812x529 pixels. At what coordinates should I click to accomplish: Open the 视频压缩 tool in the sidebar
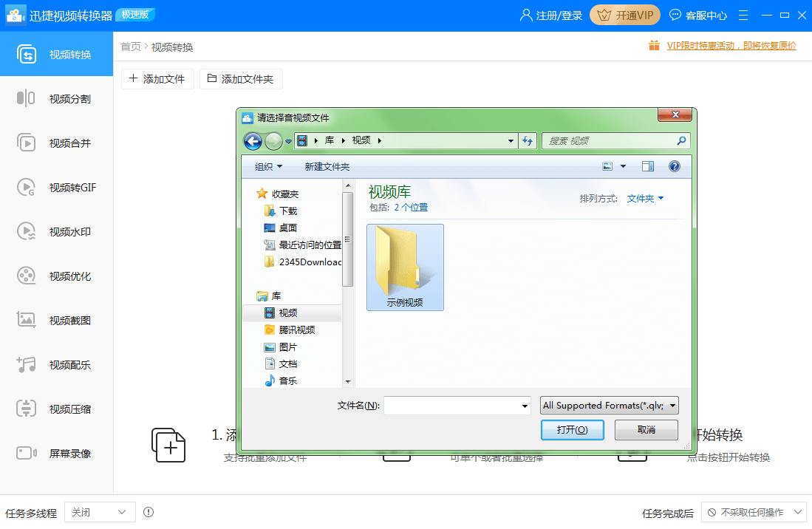coord(56,409)
